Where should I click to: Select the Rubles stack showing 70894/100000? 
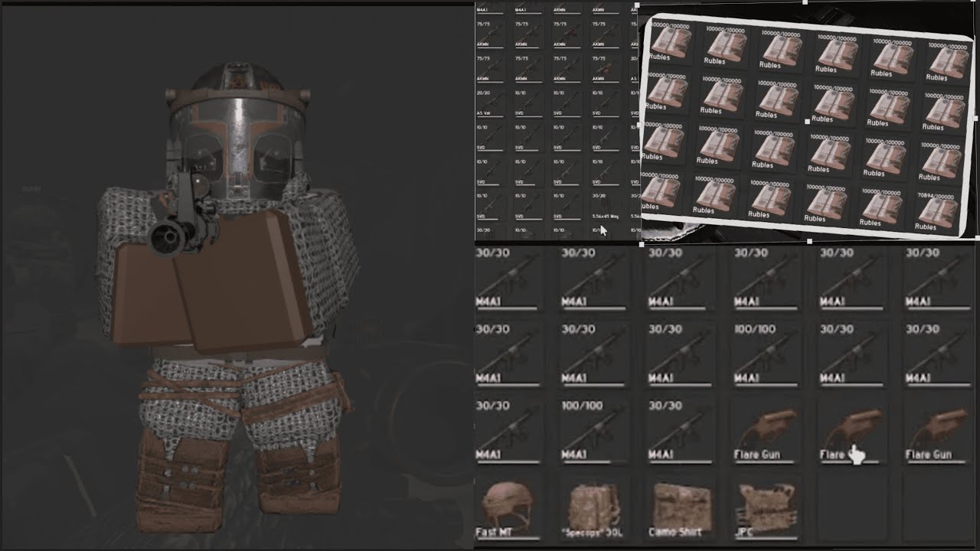coord(937,211)
